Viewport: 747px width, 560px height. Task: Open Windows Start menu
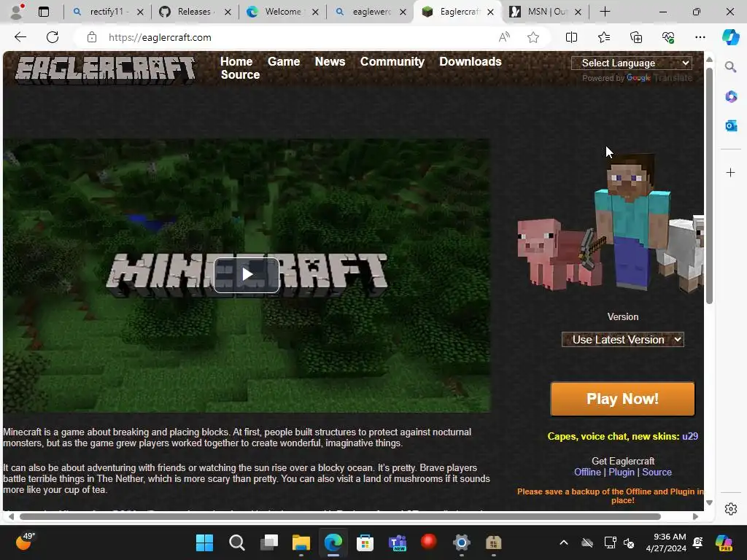205,542
